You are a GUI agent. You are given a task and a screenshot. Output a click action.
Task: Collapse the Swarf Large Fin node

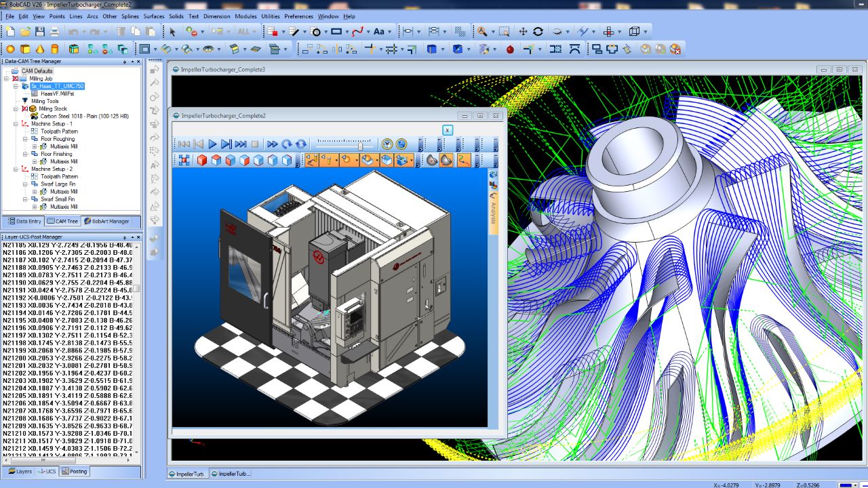coord(25,184)
